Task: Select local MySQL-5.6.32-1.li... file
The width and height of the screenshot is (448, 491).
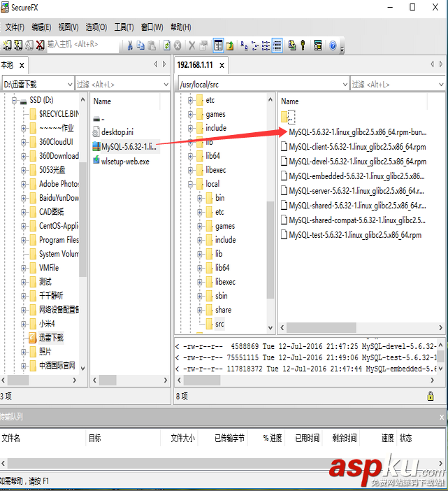Action: [x=129, y=147]
